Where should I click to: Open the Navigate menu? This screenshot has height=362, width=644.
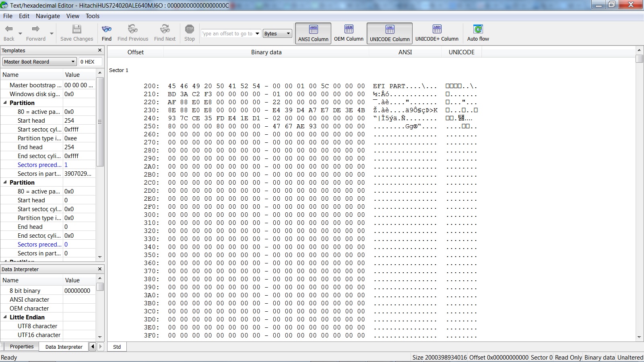[x=48, y=16]
